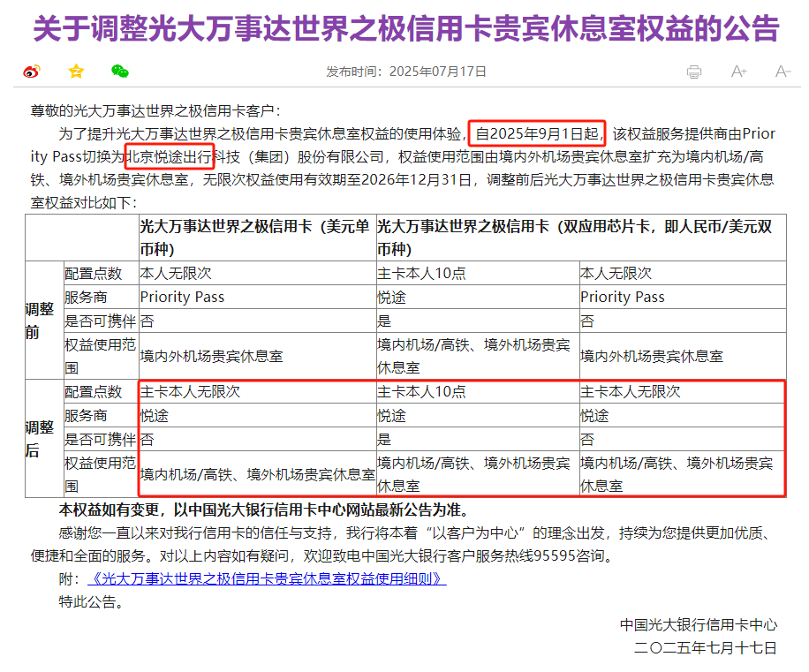Click the 中国光大银行信用卡中心 signature text

point(698,624)
